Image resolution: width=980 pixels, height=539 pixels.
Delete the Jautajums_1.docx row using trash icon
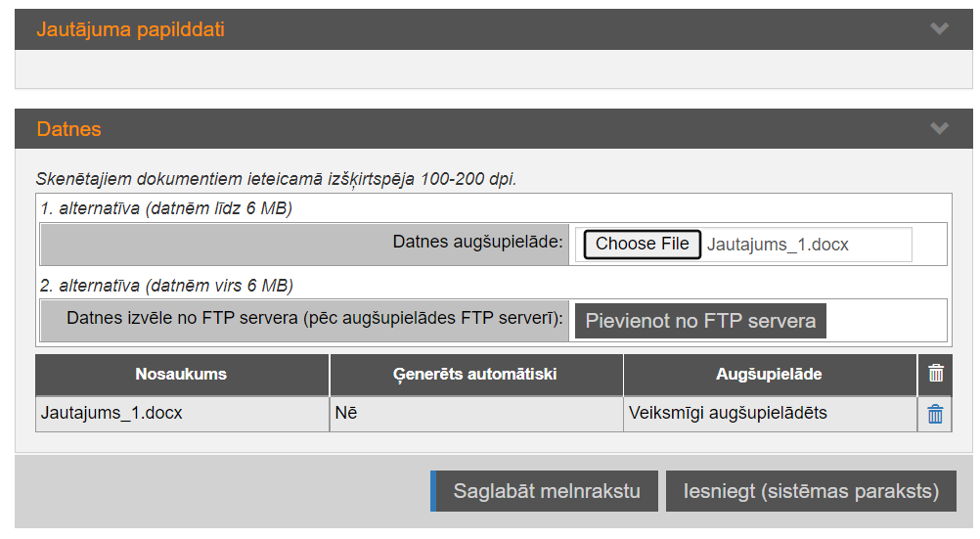[x=935, y=414]
